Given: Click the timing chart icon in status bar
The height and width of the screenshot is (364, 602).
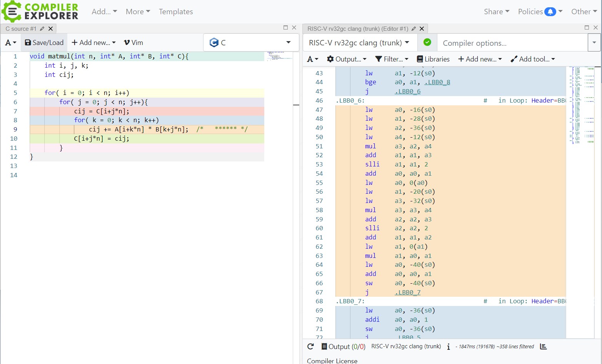Looking at the screenshot, I should point(543,347).
